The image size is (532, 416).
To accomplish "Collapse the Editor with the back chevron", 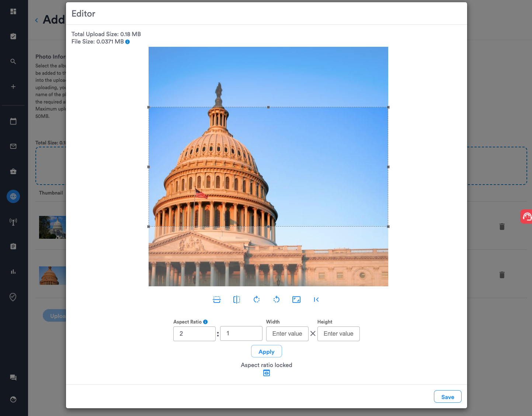I will (36, 20).
